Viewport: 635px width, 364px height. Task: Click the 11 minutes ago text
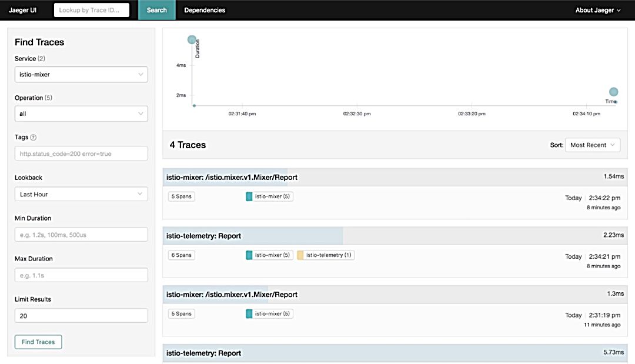point(602,325)
